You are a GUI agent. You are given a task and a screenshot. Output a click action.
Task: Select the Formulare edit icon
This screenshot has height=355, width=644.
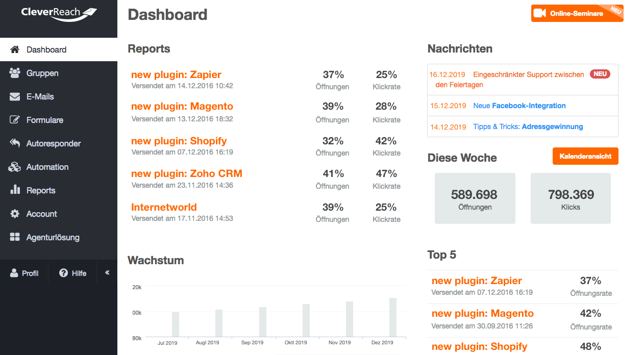coord(15,120)
